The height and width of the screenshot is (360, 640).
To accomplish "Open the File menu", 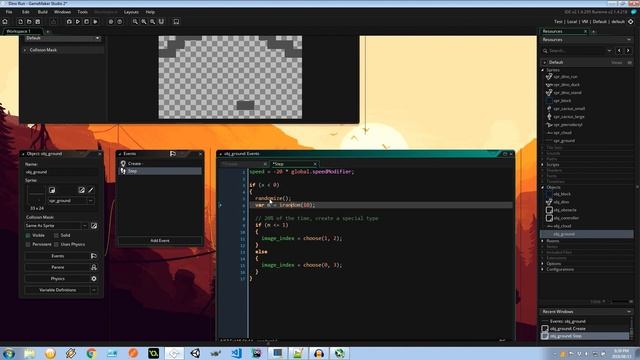I will click(9, 12).
